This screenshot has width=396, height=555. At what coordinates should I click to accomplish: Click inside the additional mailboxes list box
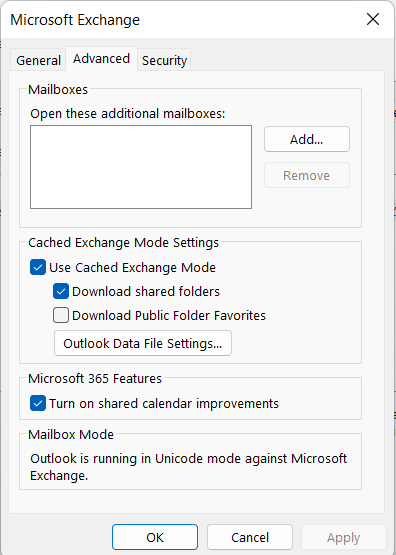[141, 167]
